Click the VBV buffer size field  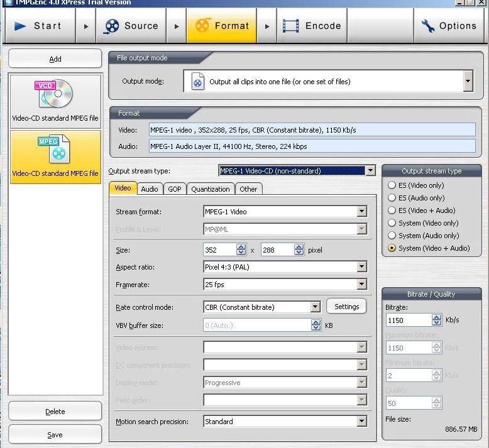(257, 325)
